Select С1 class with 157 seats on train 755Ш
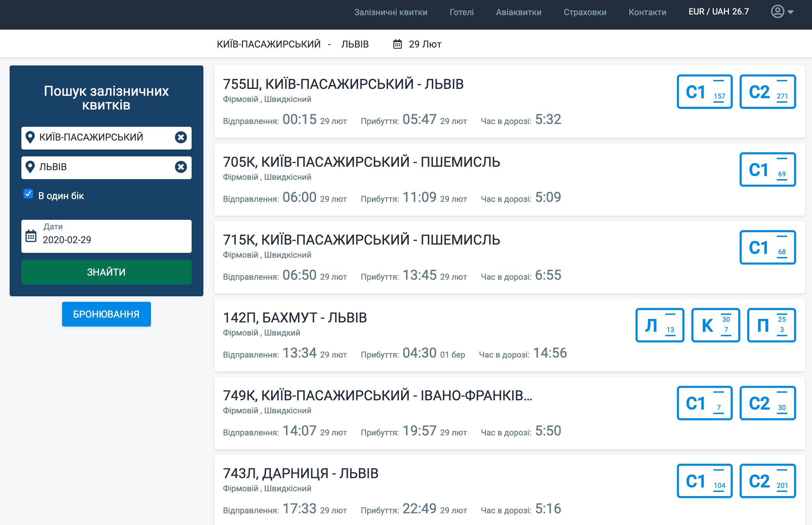Screen dimensions: 812x525 point(705,92)
